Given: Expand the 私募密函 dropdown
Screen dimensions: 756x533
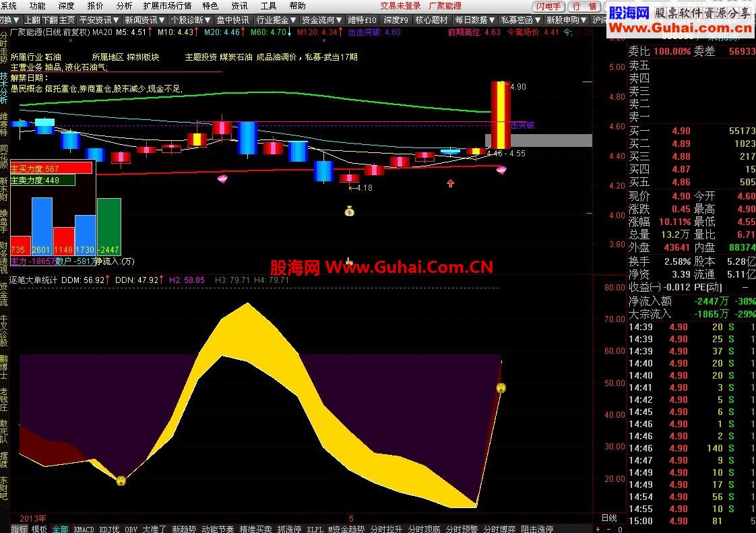Looking at the screenshot, I should (521, 20).
